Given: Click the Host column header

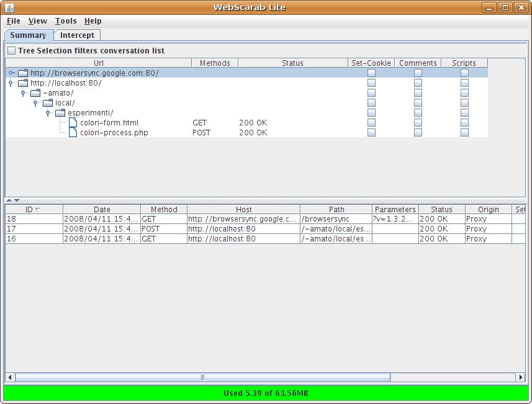Looking at the screenshot, I should [x=243, y=210].
